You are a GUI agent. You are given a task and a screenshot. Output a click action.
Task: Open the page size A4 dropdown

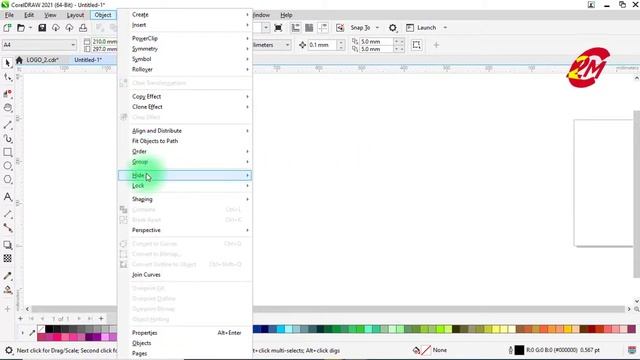click(x=39, y=44)
